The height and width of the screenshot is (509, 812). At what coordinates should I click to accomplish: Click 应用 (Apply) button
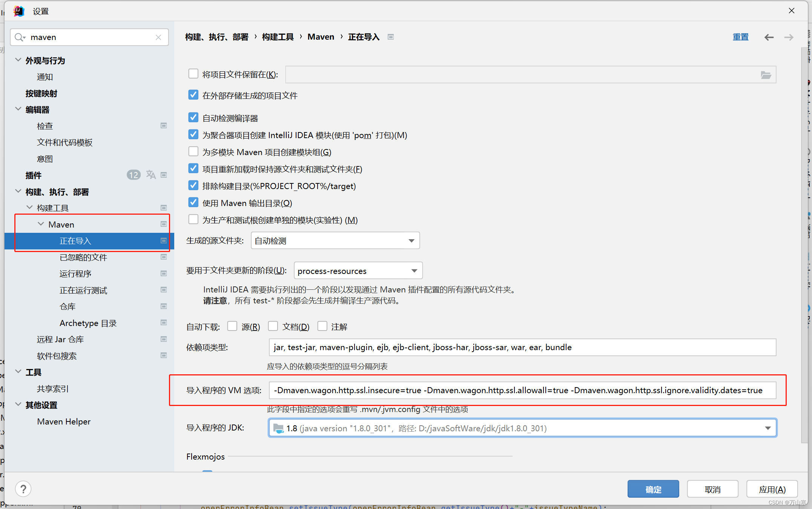coord(773,489)
